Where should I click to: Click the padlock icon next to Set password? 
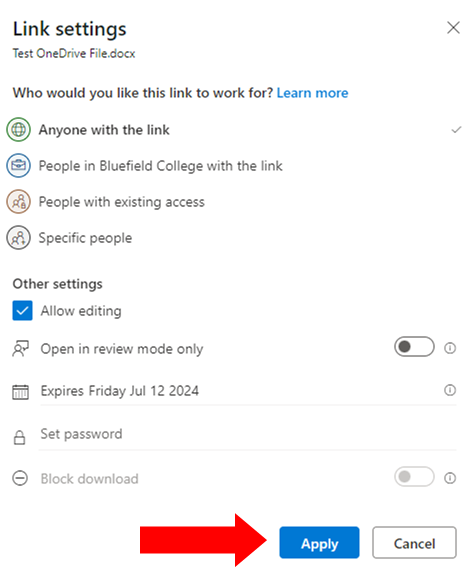pos(19,437)
